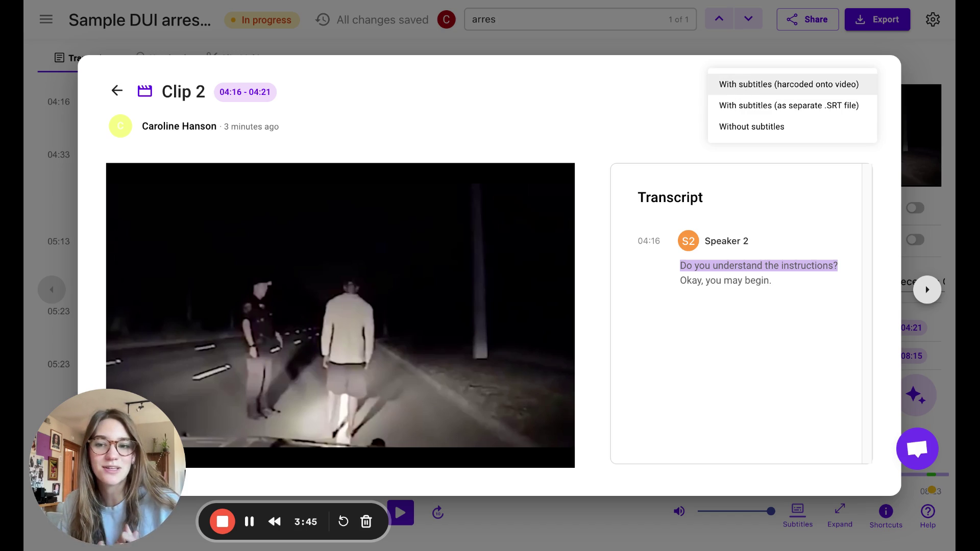Toggle the lower switch in right panel
980x551 pixels.
click(x=915, y=240)
